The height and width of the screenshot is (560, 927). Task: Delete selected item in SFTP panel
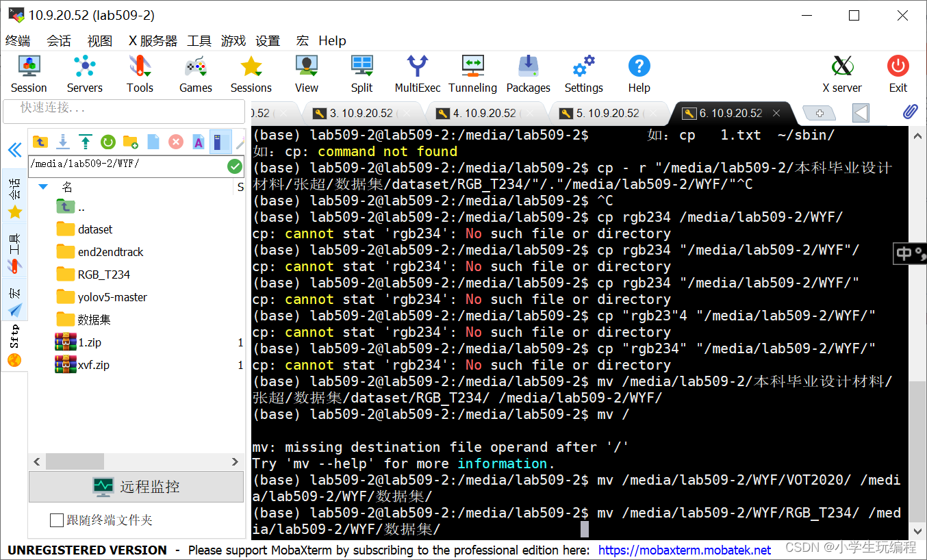(176, 142)
